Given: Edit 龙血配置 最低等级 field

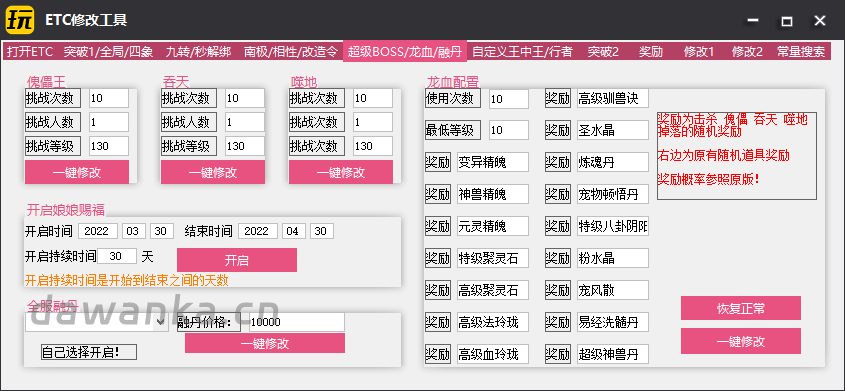Looking at the screenshot, I should (509, 130).
